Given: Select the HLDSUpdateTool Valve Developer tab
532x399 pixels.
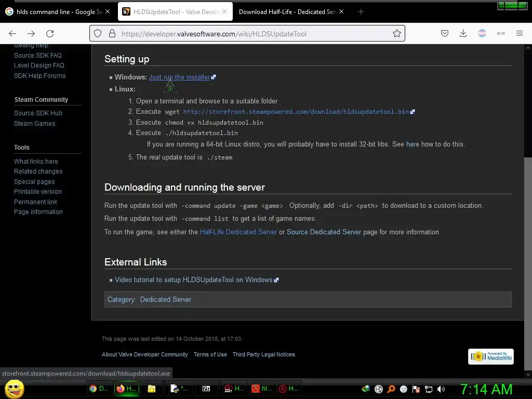Looking at the screenshot, I should point(175,12).
